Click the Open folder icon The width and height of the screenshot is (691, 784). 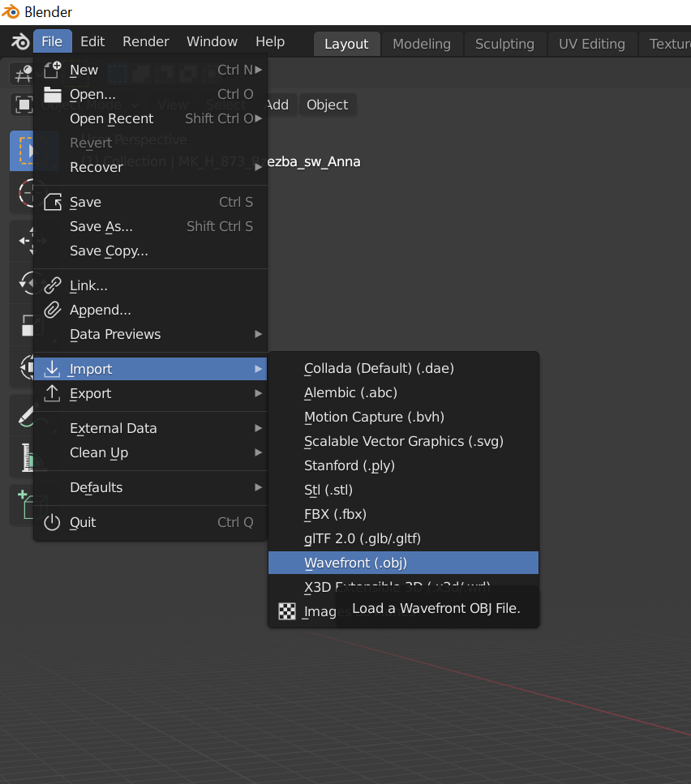[53, 94]
